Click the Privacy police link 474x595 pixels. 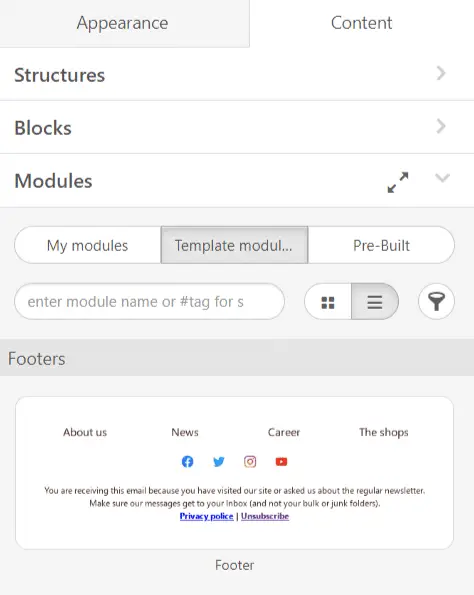coord(206,516)
